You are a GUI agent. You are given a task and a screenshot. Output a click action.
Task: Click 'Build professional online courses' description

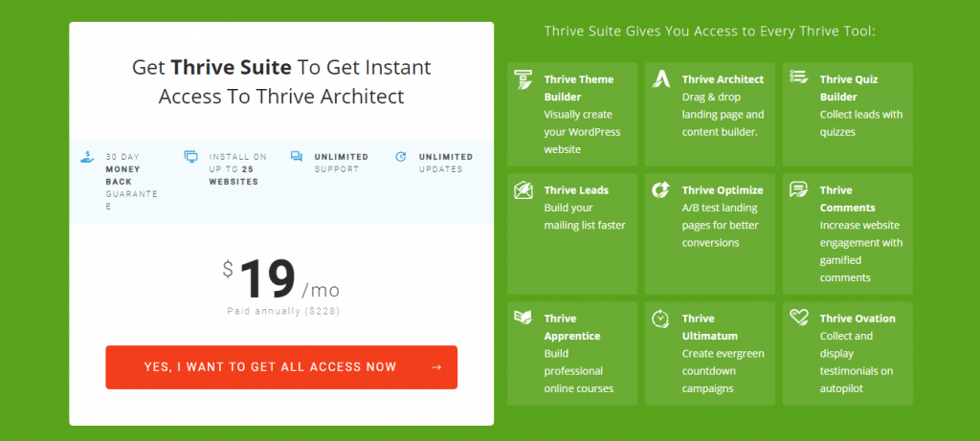point(579,370)
